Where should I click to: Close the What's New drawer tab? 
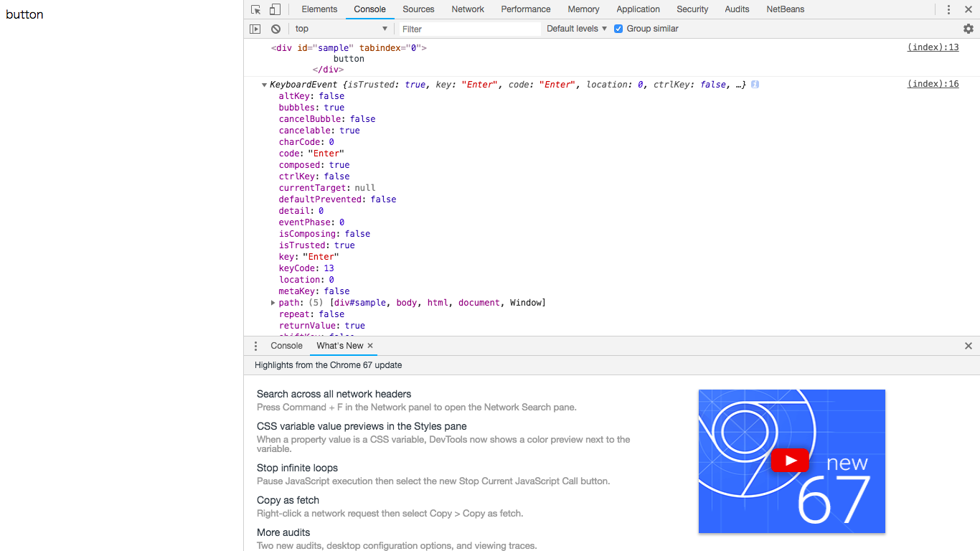click(x=370, y=346)
